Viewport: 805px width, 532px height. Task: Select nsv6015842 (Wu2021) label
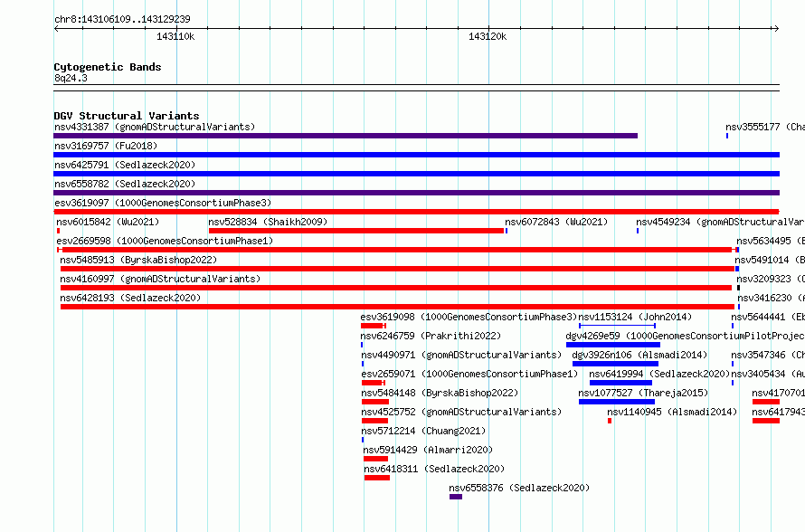(108, 222)
